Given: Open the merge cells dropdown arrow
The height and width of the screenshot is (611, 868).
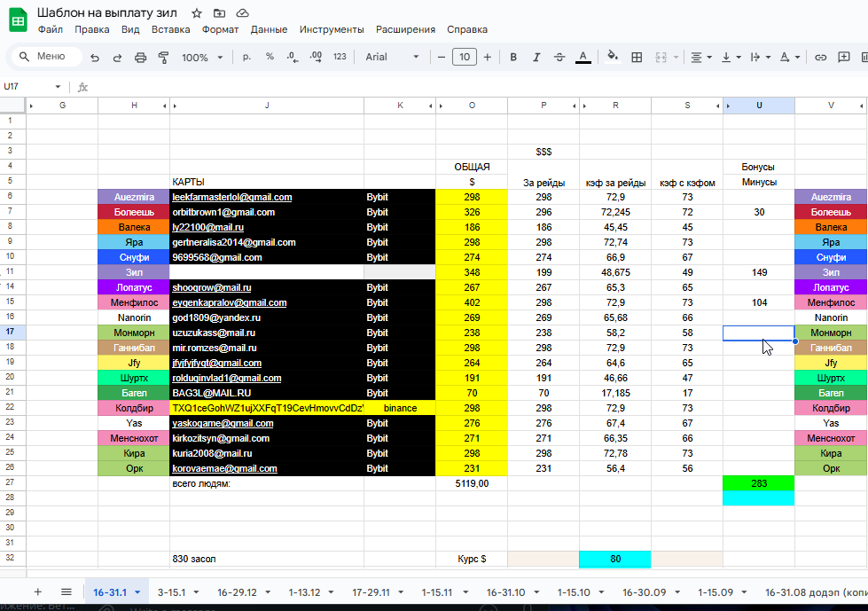Looking at the screenshot, I should (x=676, y=57).
